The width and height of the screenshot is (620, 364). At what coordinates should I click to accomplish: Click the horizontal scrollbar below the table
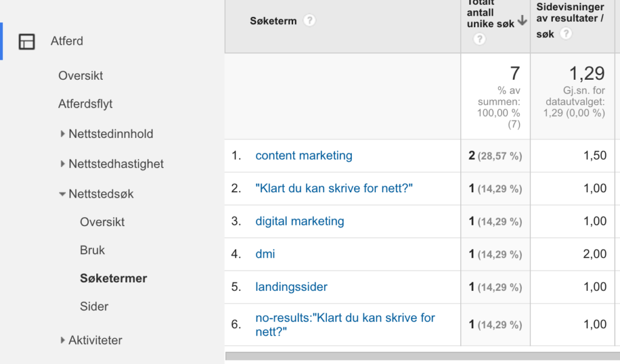pos(422,356)
